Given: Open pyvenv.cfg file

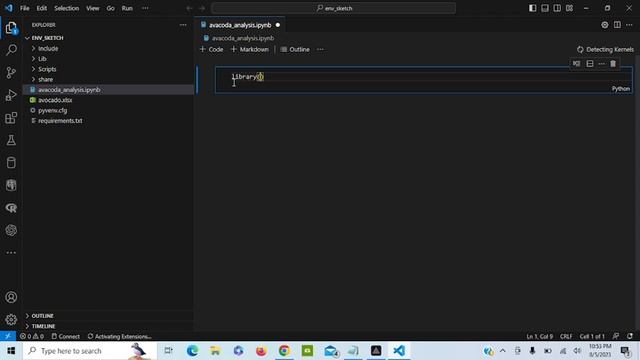Looking at the screenshot, I should pyautogui.click(x=53, y=110).
